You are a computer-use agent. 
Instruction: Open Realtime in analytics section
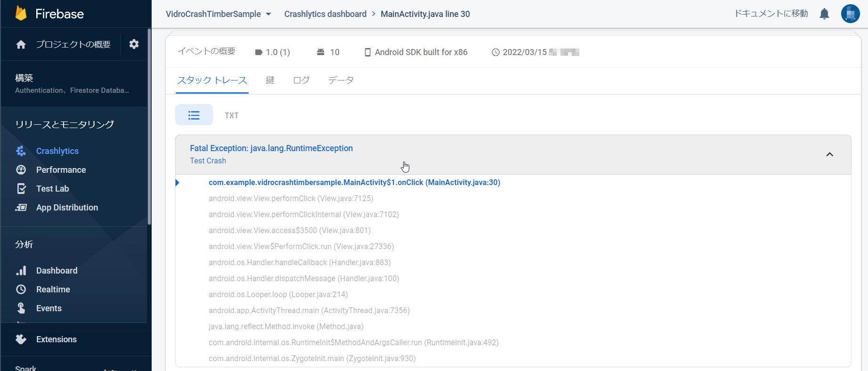[x=53, y=289]
